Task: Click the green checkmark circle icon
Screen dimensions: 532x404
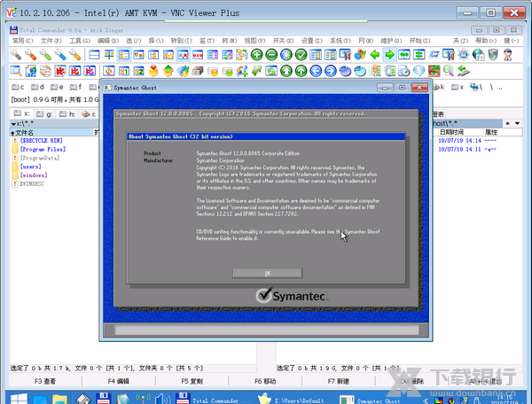Action: click(301, 55)
